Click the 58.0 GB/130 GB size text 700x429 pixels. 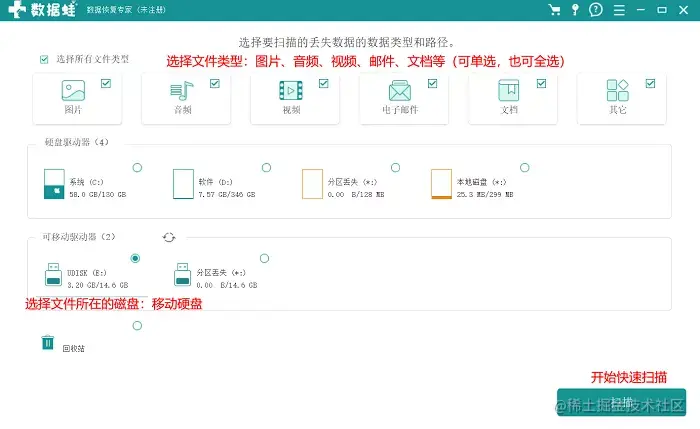point(98,195)
